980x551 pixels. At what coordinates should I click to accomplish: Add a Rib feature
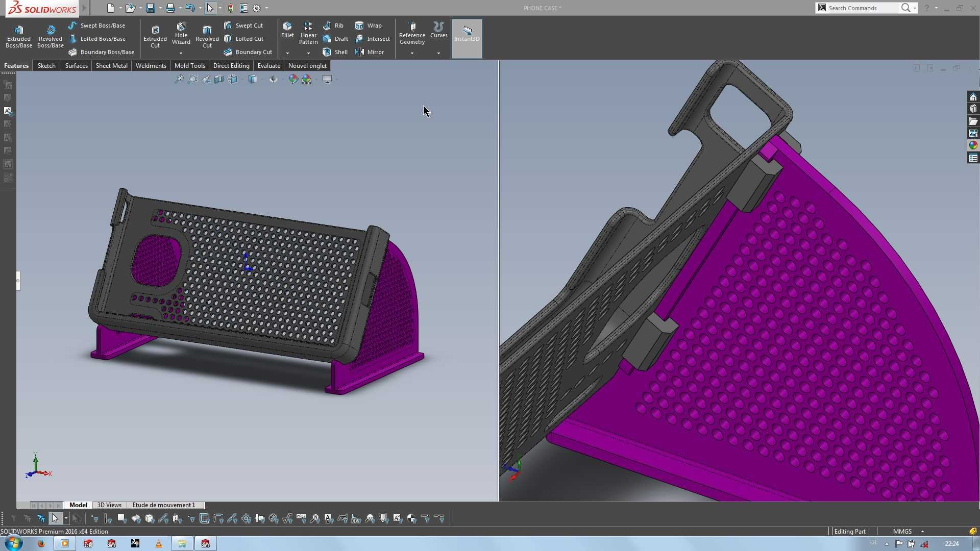tap(333, 26)
